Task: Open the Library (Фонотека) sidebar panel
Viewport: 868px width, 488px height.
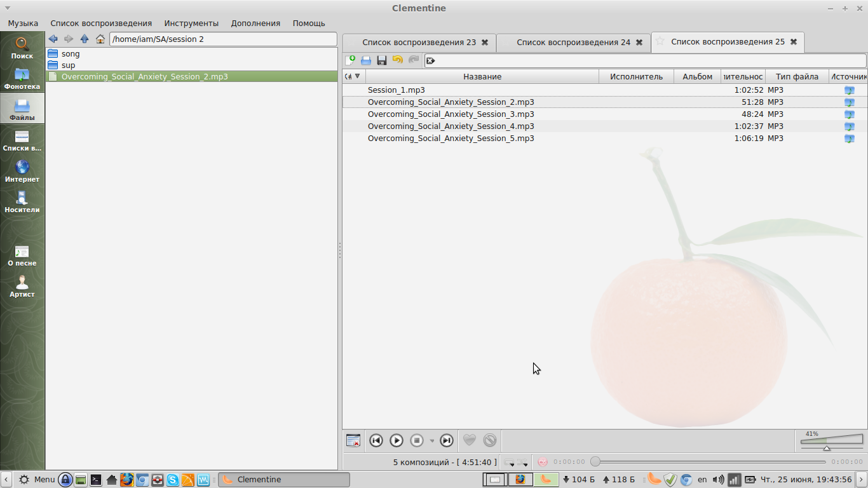Action: (22, 78)
